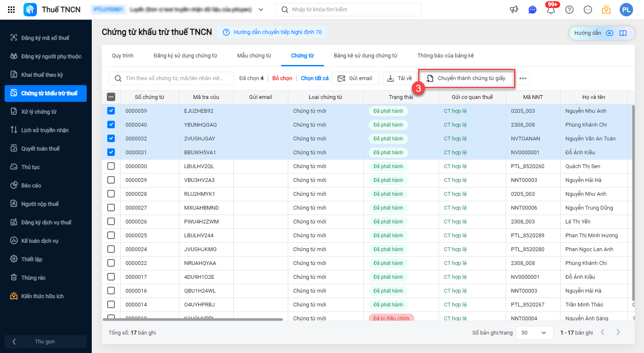Check the row 0000030 checkbox
Viewport: 644px width, 353px height.
click(x=111, y=166)
